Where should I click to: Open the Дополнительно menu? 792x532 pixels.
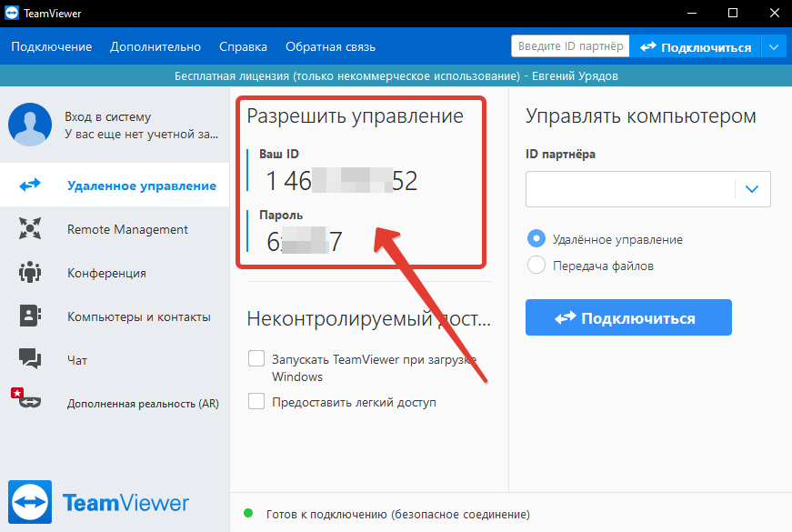pos(155,47)
